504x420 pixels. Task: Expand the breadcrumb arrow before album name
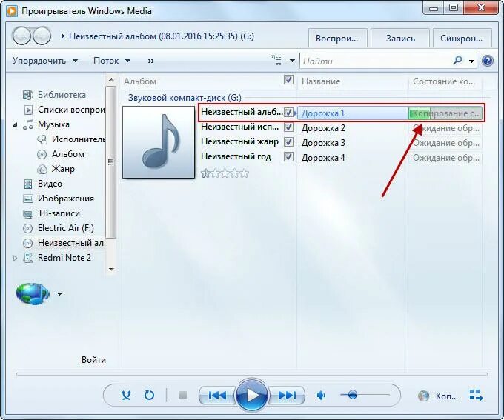[63, 36]
